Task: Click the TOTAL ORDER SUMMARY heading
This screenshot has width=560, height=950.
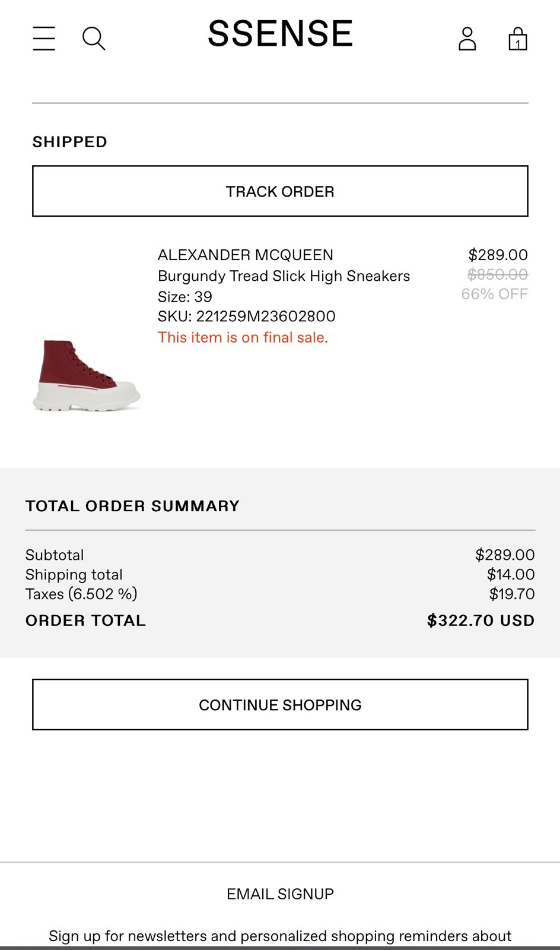Action: (x=132, y=506)
